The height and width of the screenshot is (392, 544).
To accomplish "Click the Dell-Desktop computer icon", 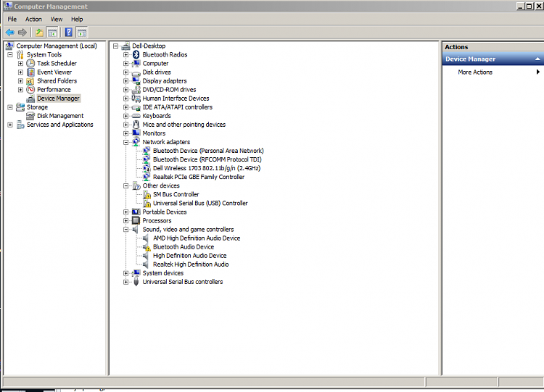I will pyautogui.click(x=125, y=46).
